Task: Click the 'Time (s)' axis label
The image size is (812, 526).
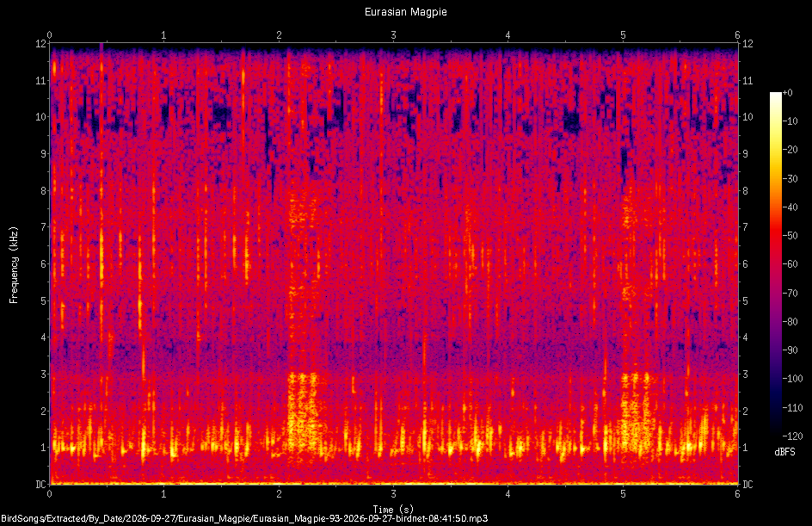Action: 393,510
